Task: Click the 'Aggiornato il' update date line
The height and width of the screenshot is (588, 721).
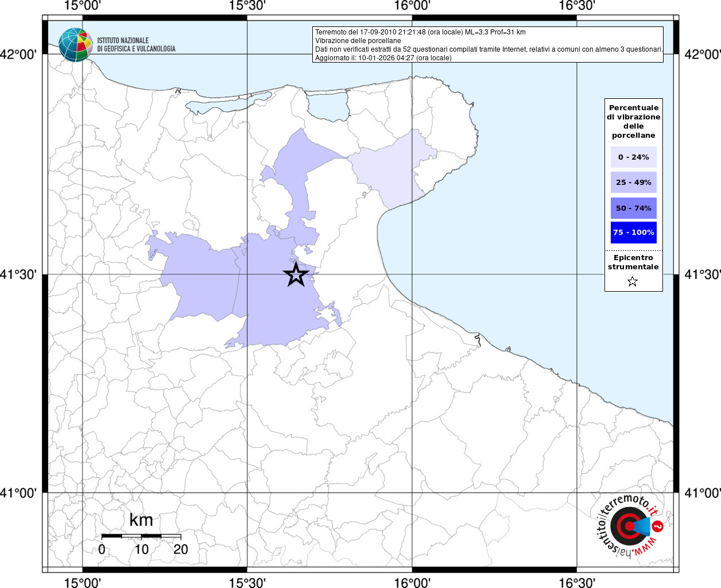Action: (x=383, y=58)
